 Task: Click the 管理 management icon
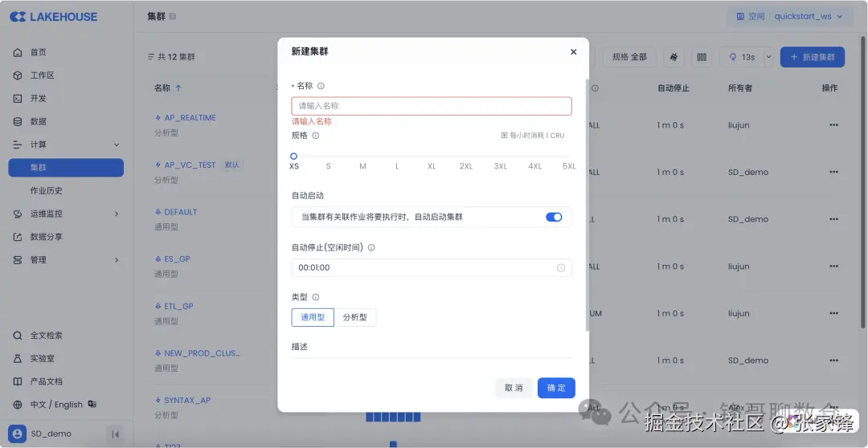18,260
